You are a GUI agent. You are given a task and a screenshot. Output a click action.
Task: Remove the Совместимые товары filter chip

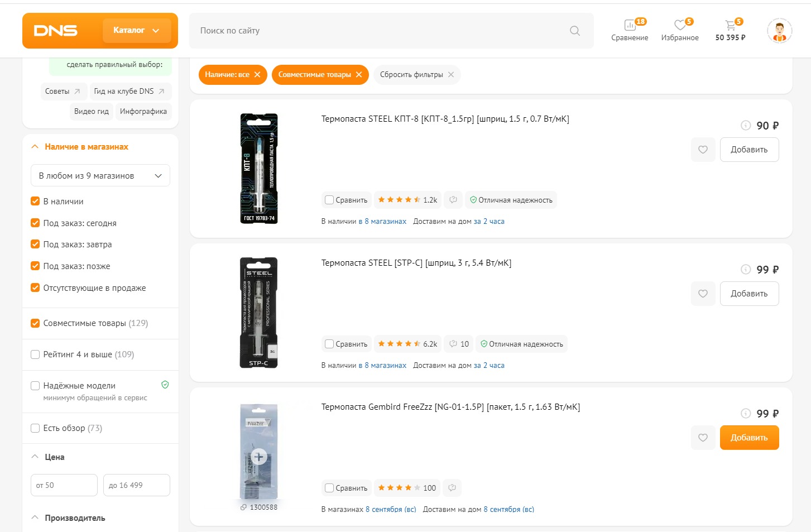[x=359, y=75]
